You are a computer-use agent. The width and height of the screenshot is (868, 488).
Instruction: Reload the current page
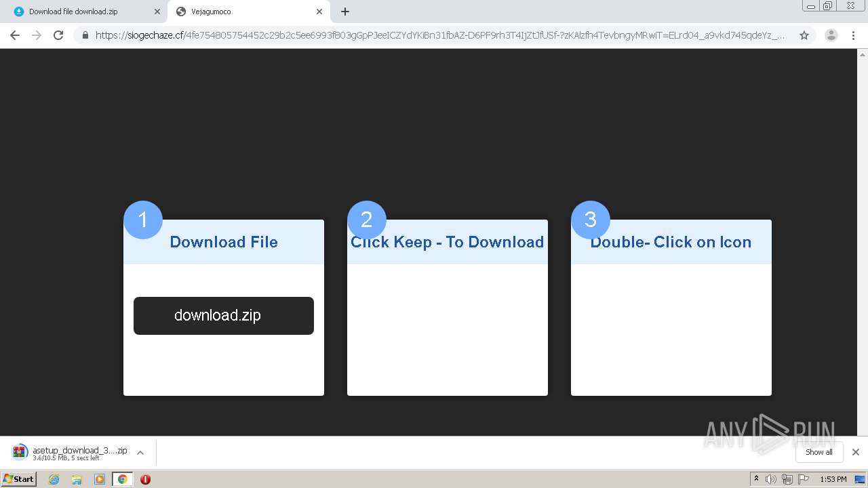click(58, 35)
